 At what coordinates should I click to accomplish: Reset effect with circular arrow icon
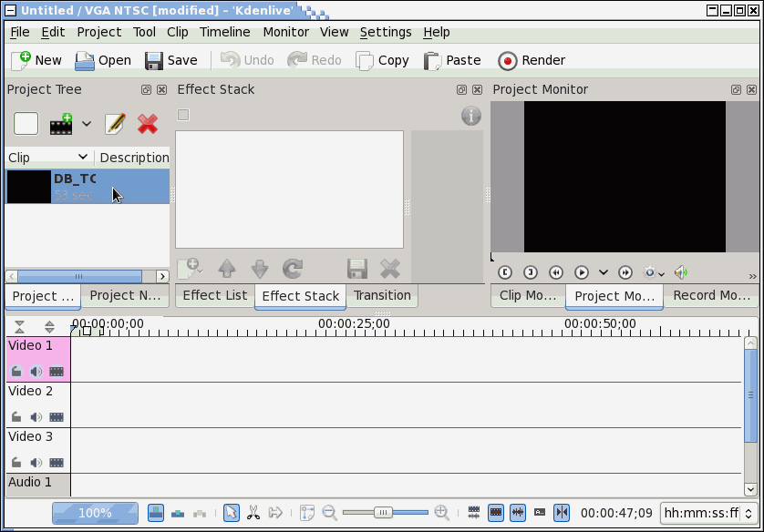(x=293, y=269)
